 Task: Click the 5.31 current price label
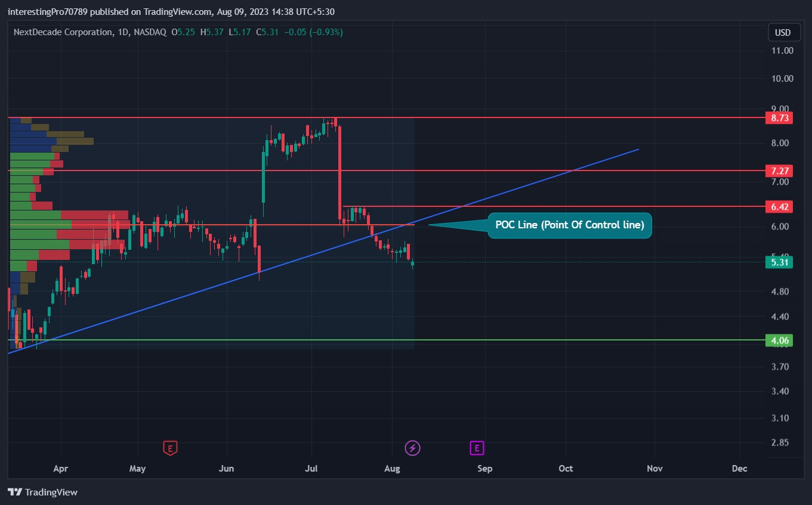pos(780,262)
